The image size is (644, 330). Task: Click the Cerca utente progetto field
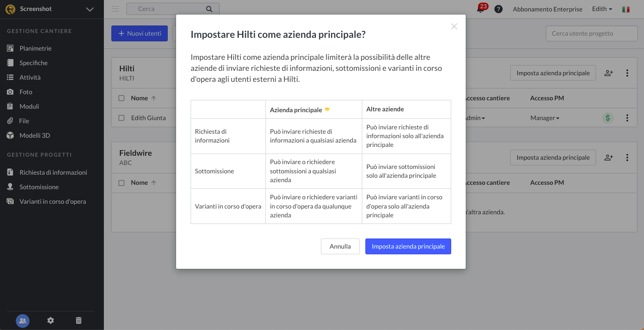(592, 33)
